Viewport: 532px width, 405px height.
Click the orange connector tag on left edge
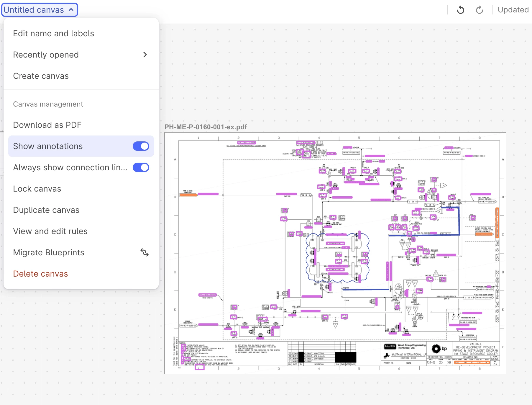(x=188, y=195)
